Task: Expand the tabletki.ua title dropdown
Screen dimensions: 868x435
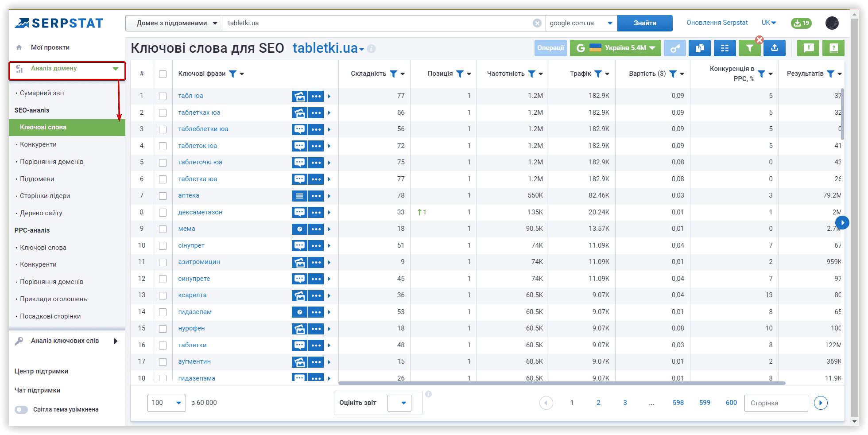Action: 362,49
